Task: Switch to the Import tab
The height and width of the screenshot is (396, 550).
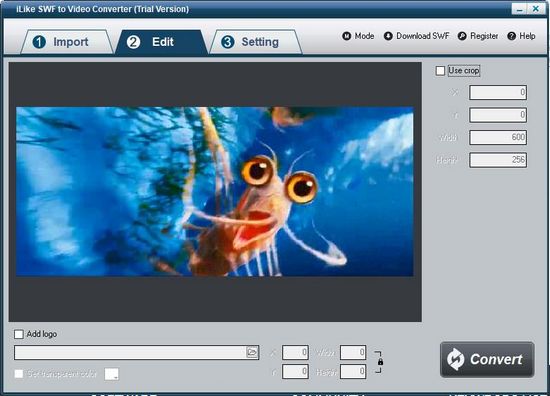Action: (67, 42)
